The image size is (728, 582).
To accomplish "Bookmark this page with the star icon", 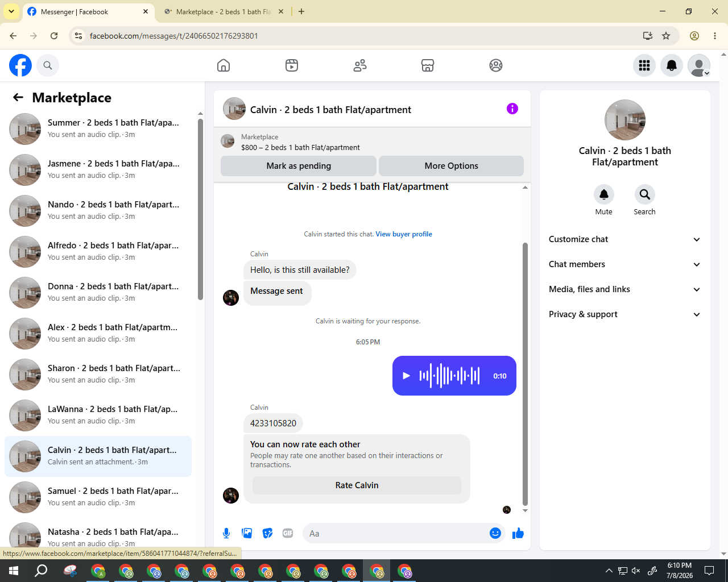I will 666,36.
